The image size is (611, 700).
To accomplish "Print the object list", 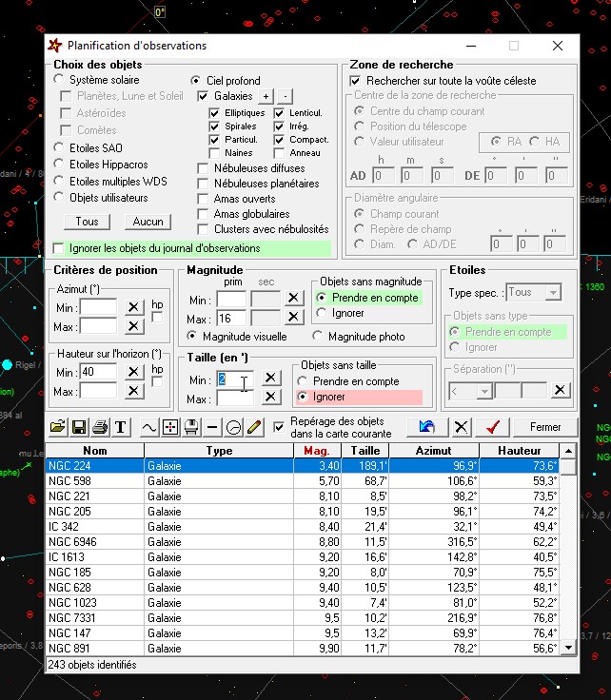I will [x=100, y=427].
